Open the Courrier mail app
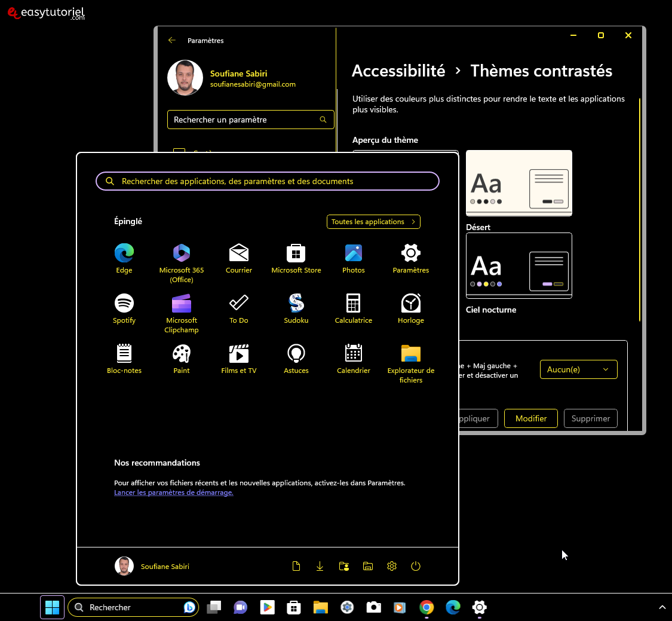Viewport: 672px width, 621px height. point(239,258)
